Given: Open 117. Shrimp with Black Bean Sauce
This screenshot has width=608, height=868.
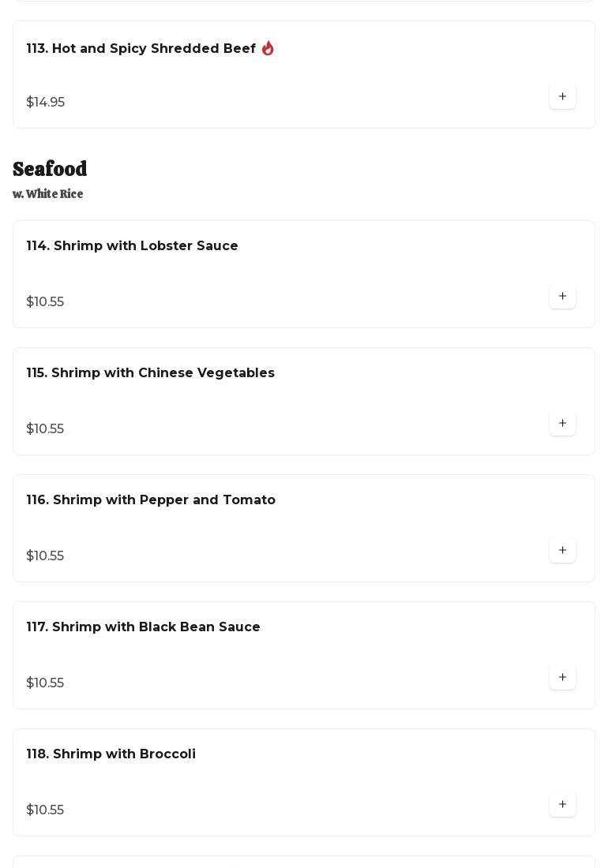Looking at the screenshot, I should pos(143,627).
